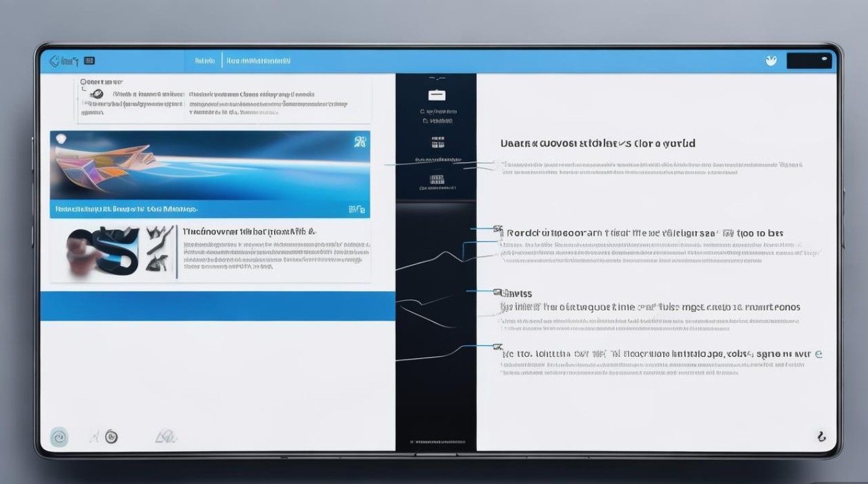Image resolution: width=868 pixels, height=484 pixels.
Task: Toggle the checkbox before the "Rordct" heading
Action: tap(497, 229)
